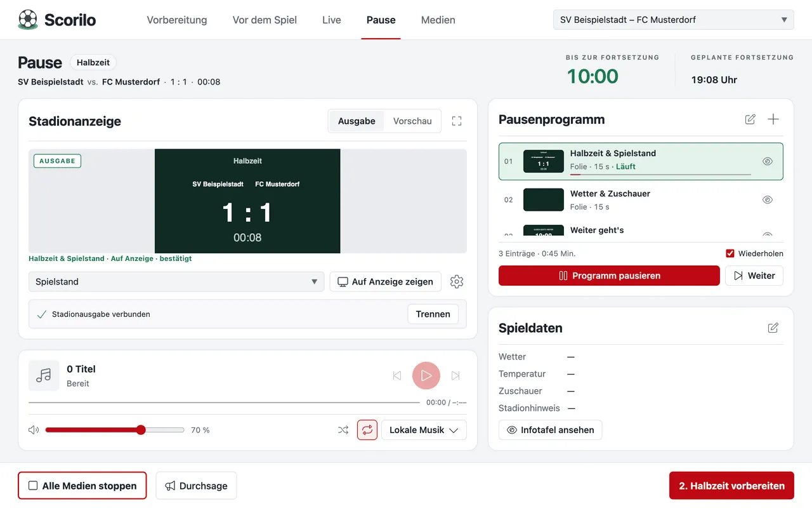This screenshot has width=812, height=508.
Task: Click Trennen to disconnect stadium output
Action: 433,314
